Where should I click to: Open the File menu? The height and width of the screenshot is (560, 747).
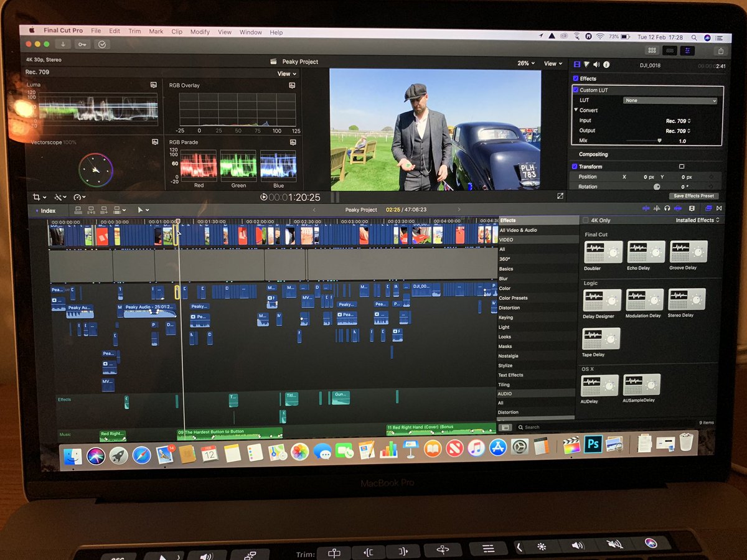tap(96, 30)
